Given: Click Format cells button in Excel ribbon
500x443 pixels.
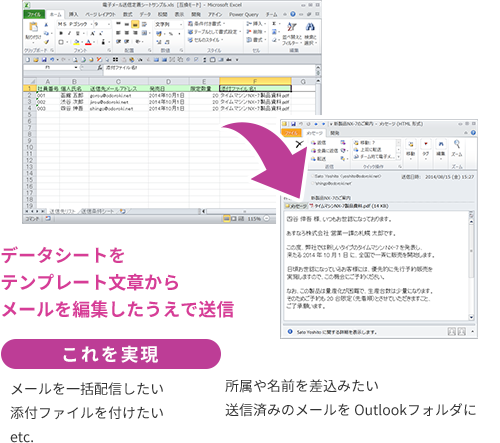Looking at the screenshot, I should click(x=256, y=40).
